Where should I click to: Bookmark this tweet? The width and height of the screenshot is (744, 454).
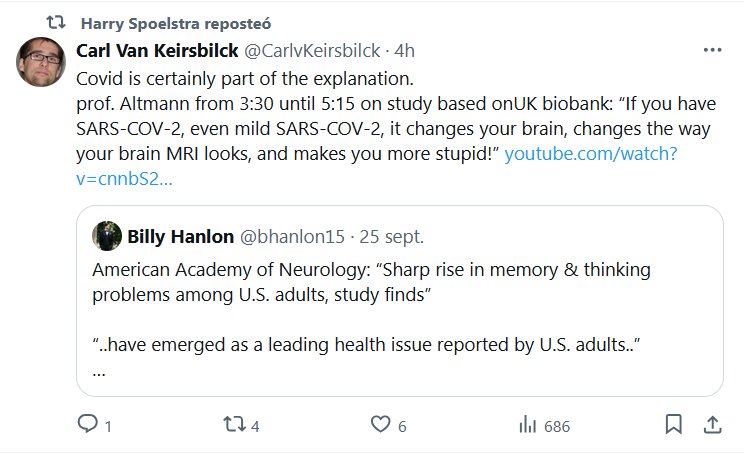click(x=675, y=425)
